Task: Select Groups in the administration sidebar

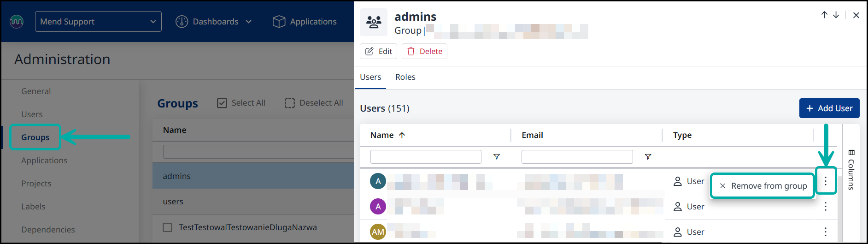Action: (x=35, y=137)
